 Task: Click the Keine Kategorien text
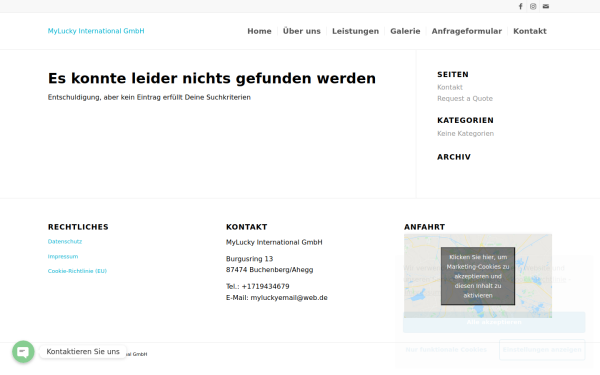click(x=465, y=134)
